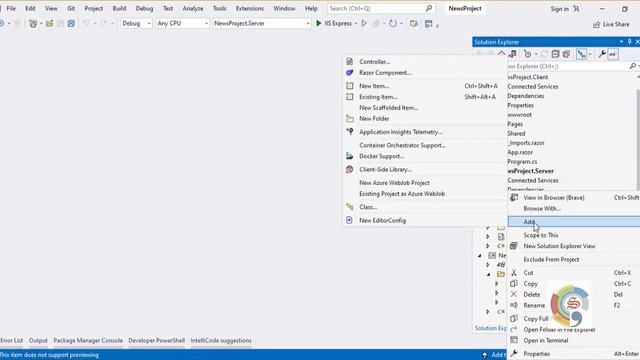The width and height of the screenshot is (640, 360).
Task: Click the green Start IIS Express icon
Action: coord(319,23)
